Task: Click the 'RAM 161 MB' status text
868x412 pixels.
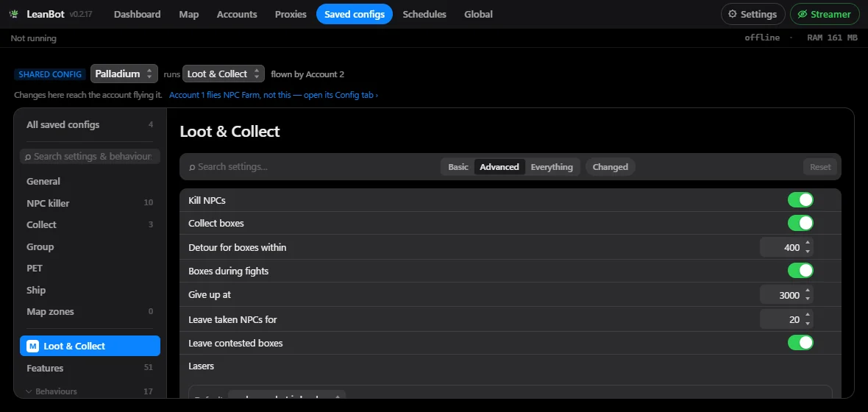Action: point(830,38)
